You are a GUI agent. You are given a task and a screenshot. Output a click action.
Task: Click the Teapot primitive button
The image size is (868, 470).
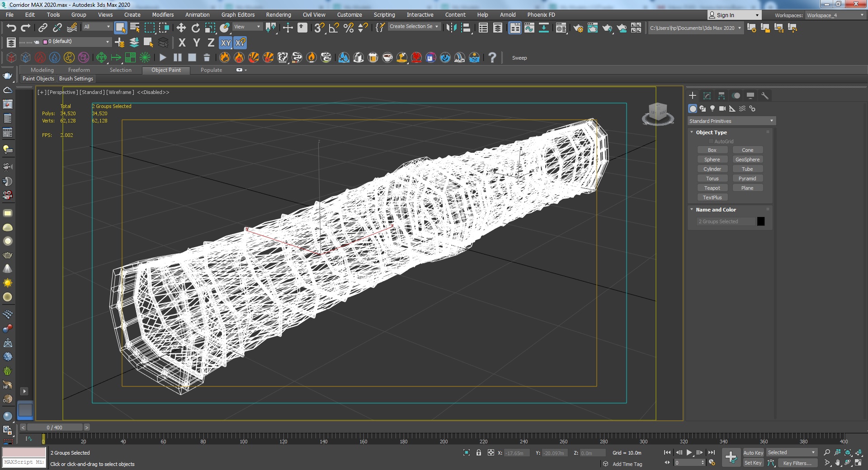pos(712,188)
